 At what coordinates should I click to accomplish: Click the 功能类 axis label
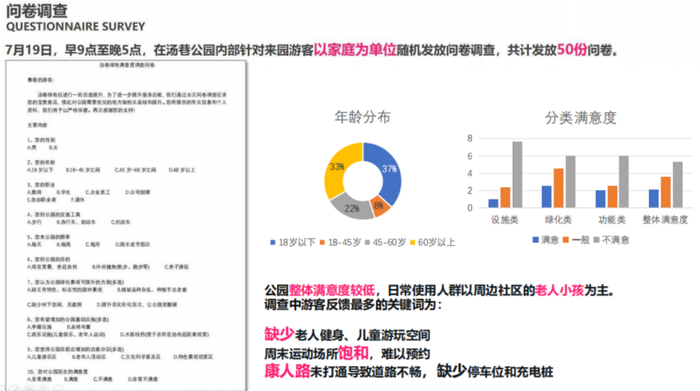612,220
